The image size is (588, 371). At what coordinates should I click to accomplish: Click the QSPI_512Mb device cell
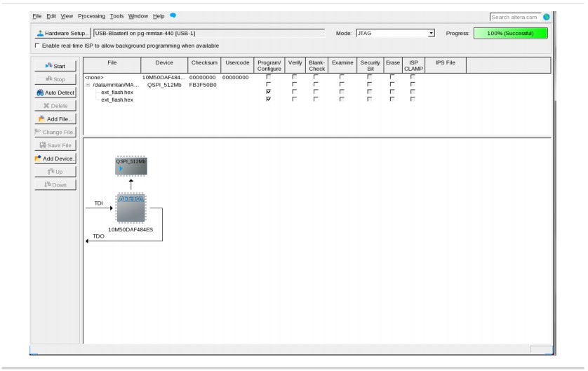tap(164, 85)
